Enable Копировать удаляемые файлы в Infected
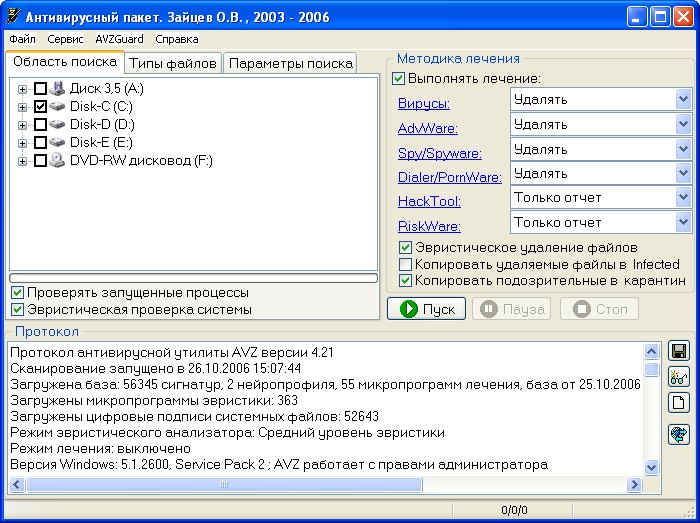This screenshot has height=523, width=700. [405, 264]
